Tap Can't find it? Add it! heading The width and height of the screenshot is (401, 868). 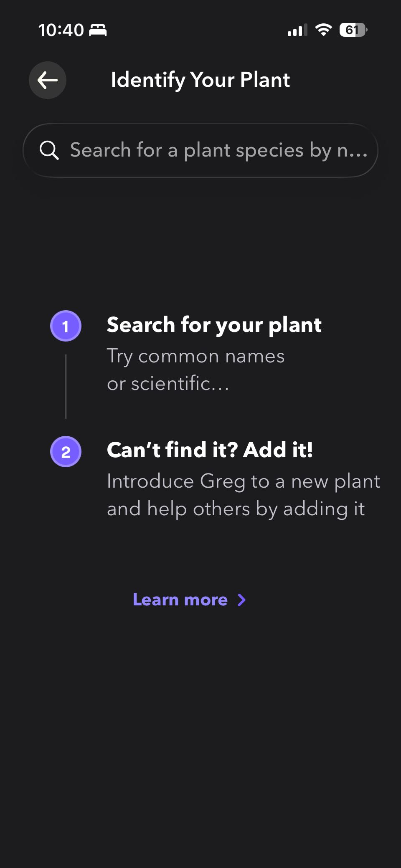click(x=210, y=450)
